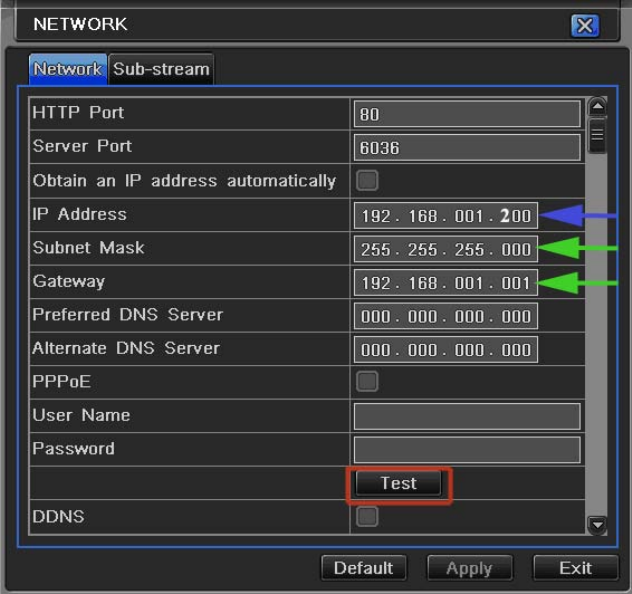Apply the network settings
632x594 pixels.
pos(469,568)
